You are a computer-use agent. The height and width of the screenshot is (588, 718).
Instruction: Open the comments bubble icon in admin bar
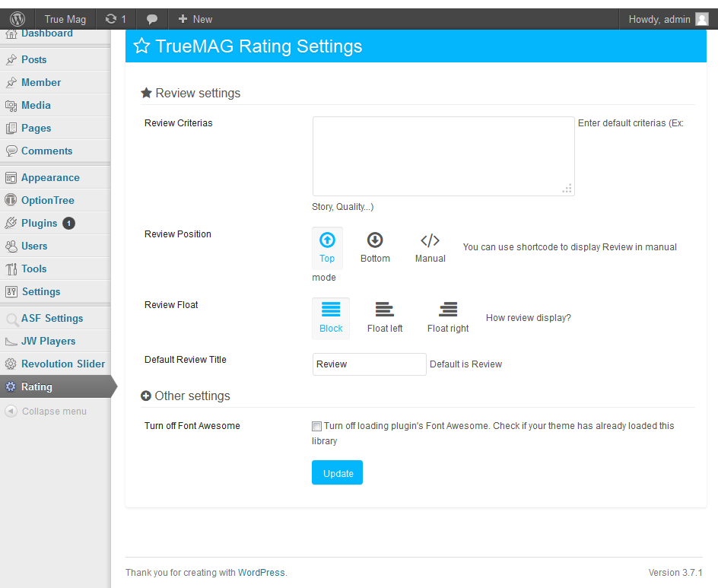coord(152,19)
